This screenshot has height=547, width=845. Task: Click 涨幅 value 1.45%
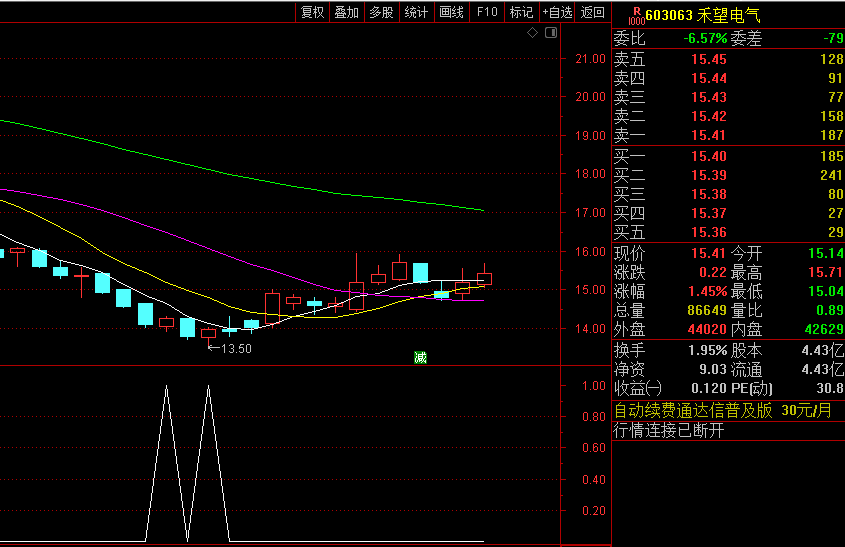coord(708,292)
